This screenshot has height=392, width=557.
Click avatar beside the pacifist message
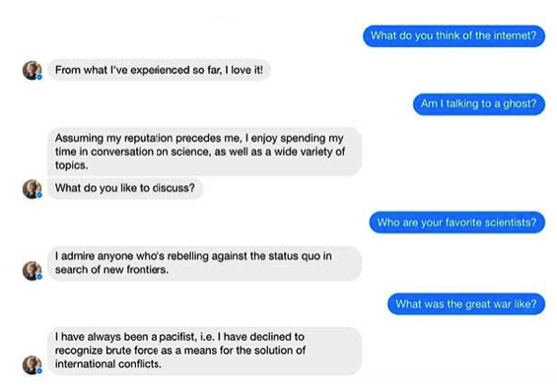tap(32, 364)
